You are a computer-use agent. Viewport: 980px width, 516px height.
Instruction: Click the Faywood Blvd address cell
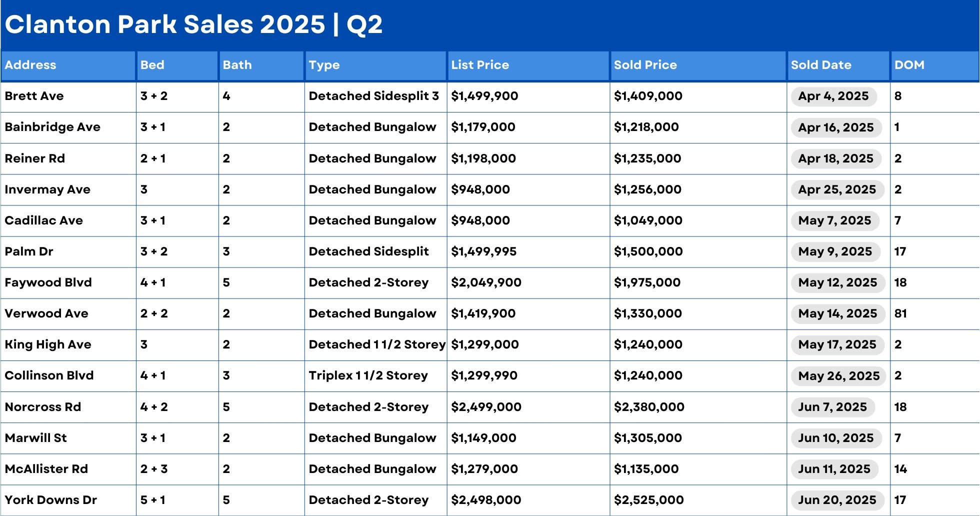48,282
